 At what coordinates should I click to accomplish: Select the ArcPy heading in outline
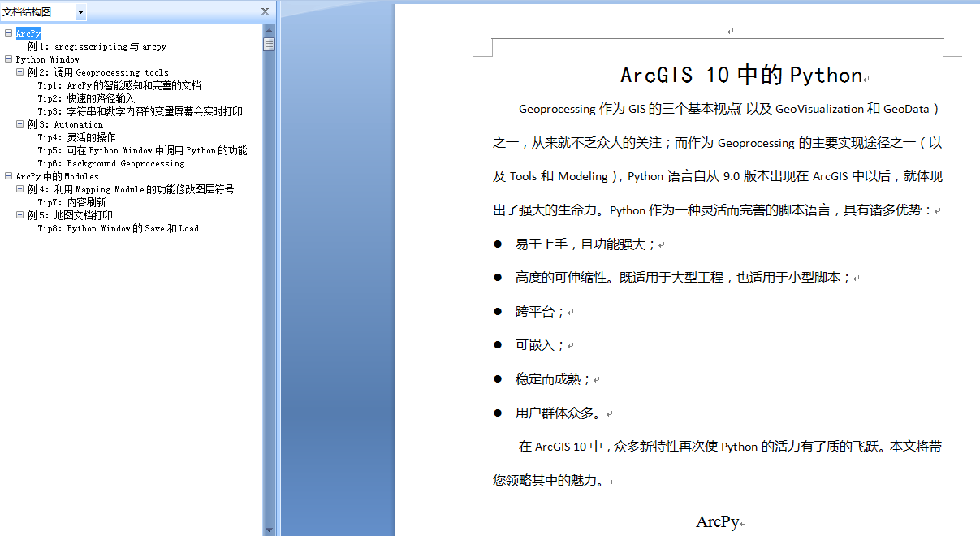pyautogui.click(x=28, y=33)
